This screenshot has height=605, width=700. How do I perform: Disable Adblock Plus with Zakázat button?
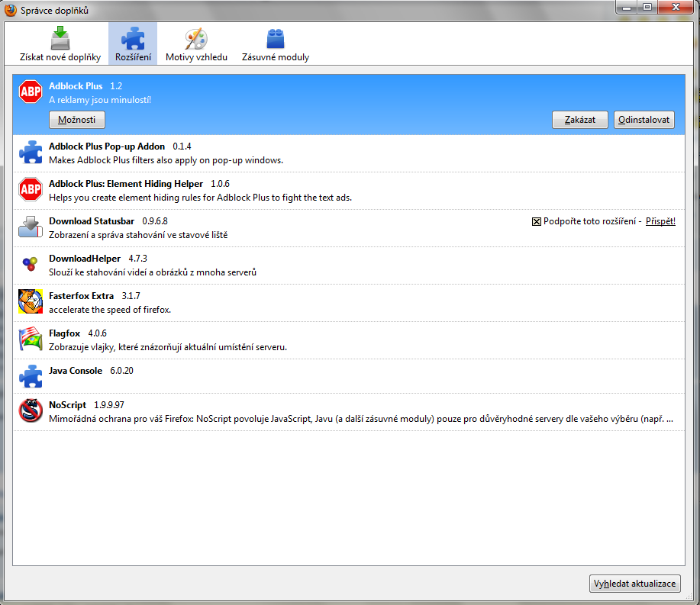pyautogui.click(x=580, y=120)
